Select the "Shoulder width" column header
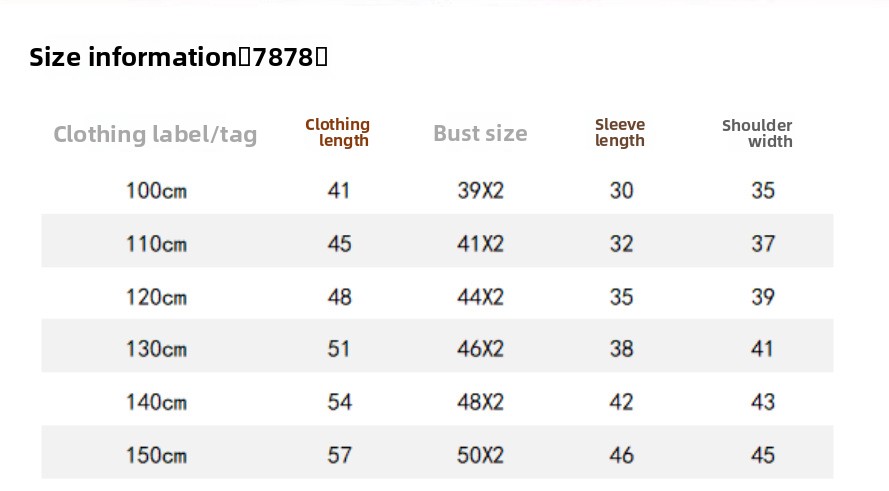The width and height of the screenshot is (889, 491). (758, 133)
